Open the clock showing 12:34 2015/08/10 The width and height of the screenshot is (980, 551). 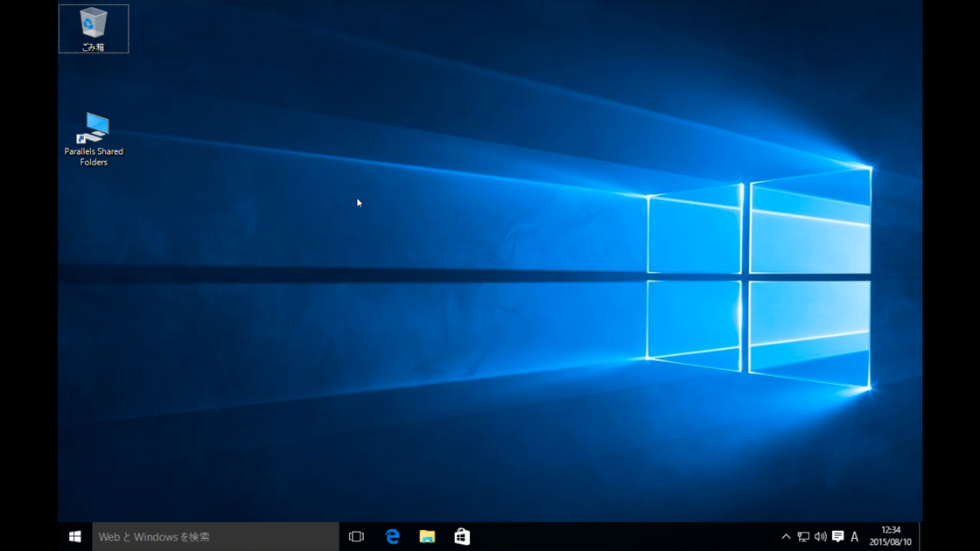pyautogui.click(x=891, y=537)
